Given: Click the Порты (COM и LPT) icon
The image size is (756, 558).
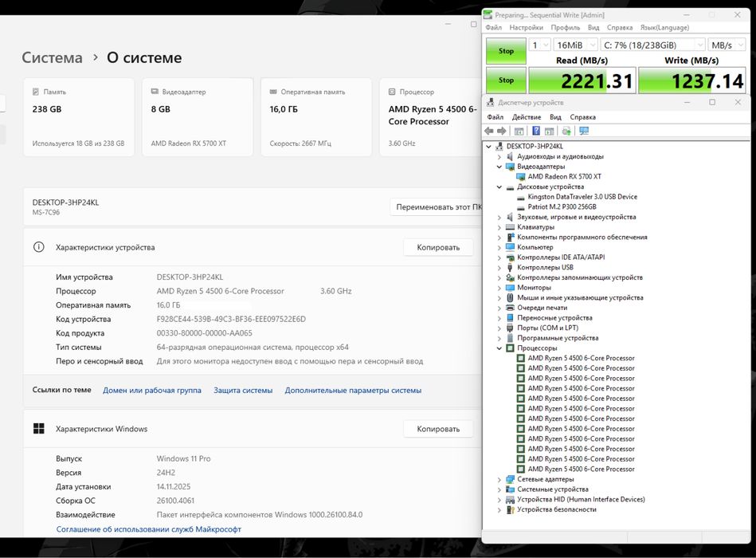Looking at the screenshot, I should click(x=510, y=328).
